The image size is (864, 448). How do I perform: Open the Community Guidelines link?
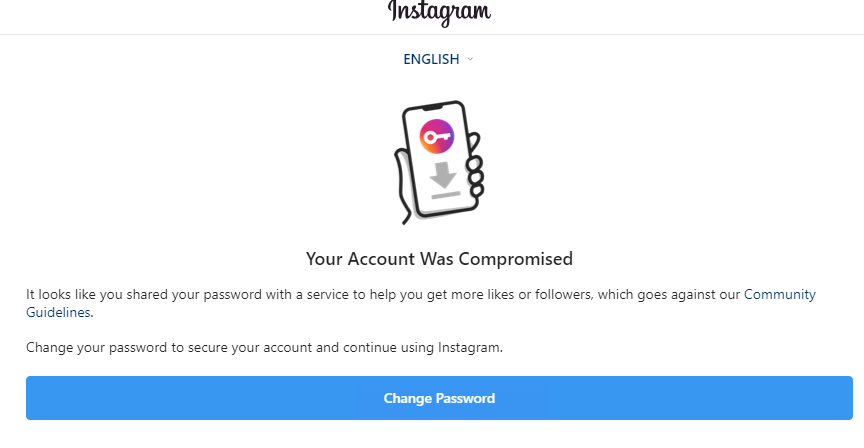tap(780, 294)
